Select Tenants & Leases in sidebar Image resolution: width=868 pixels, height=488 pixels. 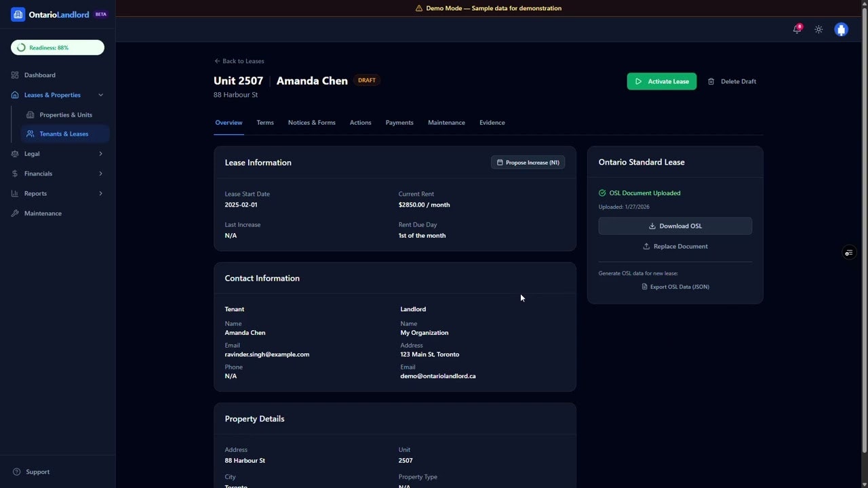tap(65, 134)
